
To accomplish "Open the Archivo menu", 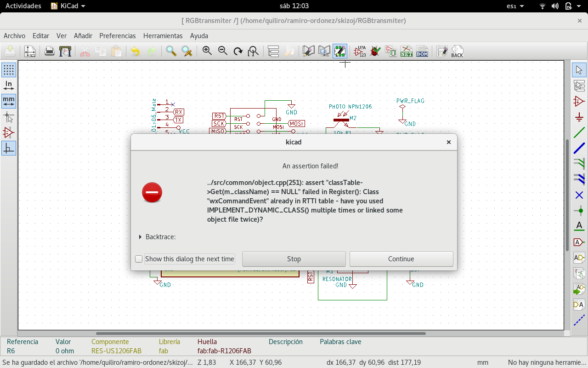I will point(14,35).
